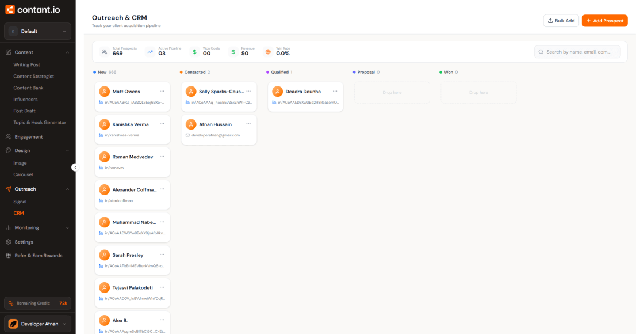The height and width of the screenshot is (334, 644).
Task: Open the Image design tool
Action: (20, 163)
